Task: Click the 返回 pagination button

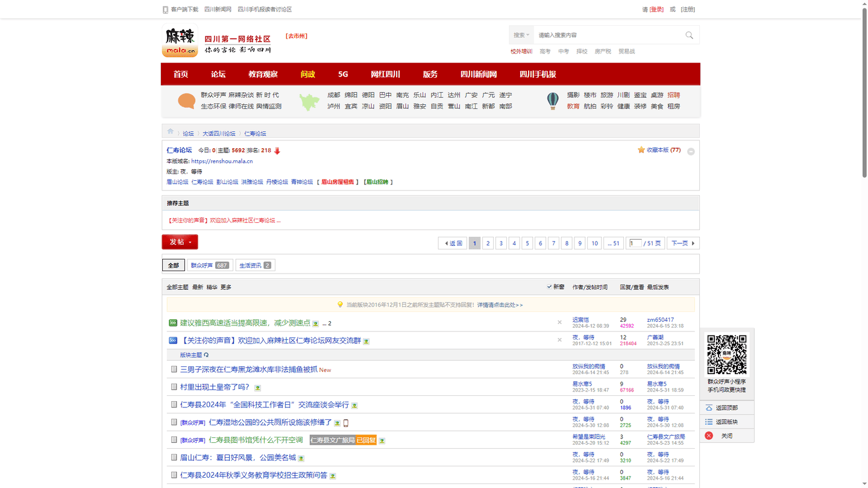Action: tap(453, 243)
